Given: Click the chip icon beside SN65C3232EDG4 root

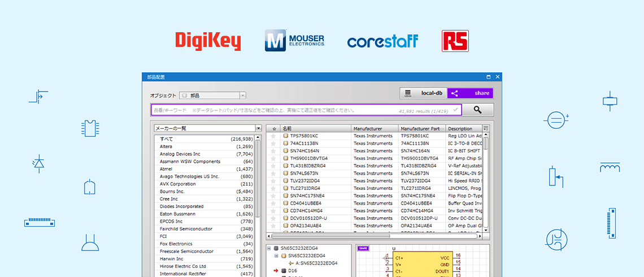Looking at the screenshot, I should pyautogui.click(x=277, y=248).
